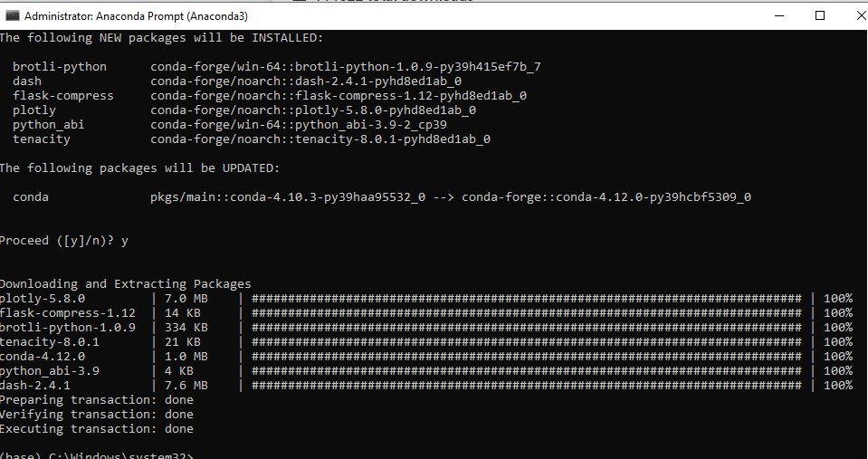Click 'conda-forge::conda-4.12.0-py39hcbf5309_0' new version text
Image resolution: width=868 pixels, height=459 pixels.
click(x=606, y=197)
